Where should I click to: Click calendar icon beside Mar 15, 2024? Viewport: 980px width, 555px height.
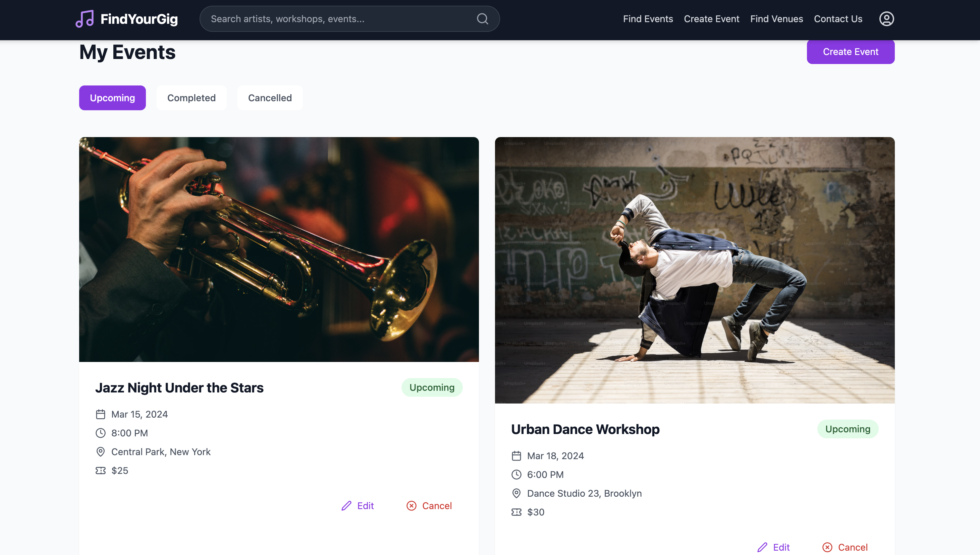tap(100, 414)
